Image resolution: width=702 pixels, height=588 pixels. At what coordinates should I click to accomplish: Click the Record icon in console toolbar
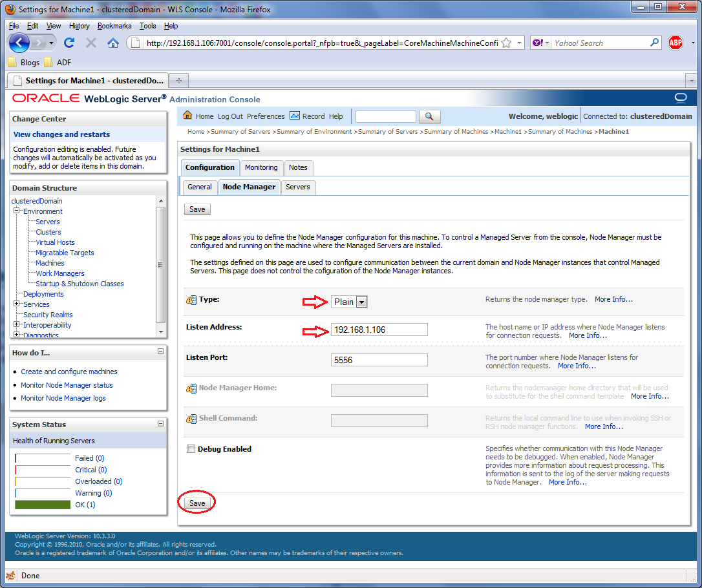pyautogui.click(x=295, y=116)
